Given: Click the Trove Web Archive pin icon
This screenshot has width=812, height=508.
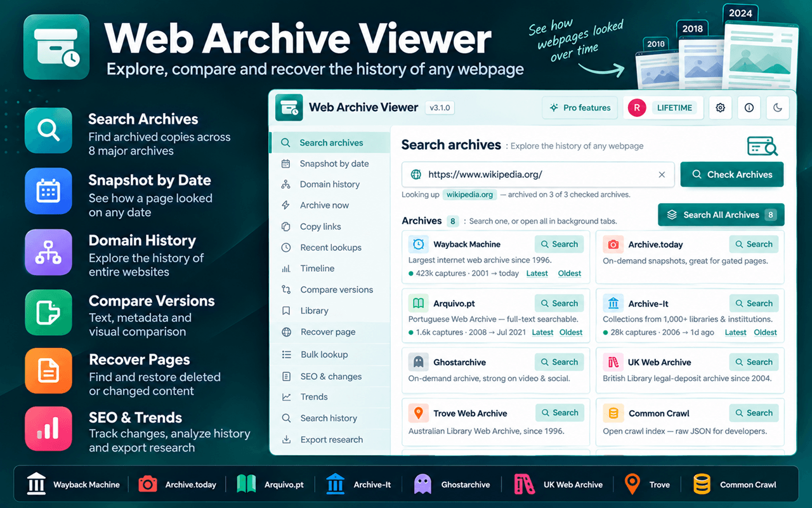Looking at the screenshot, I should [x=418, y=413].
